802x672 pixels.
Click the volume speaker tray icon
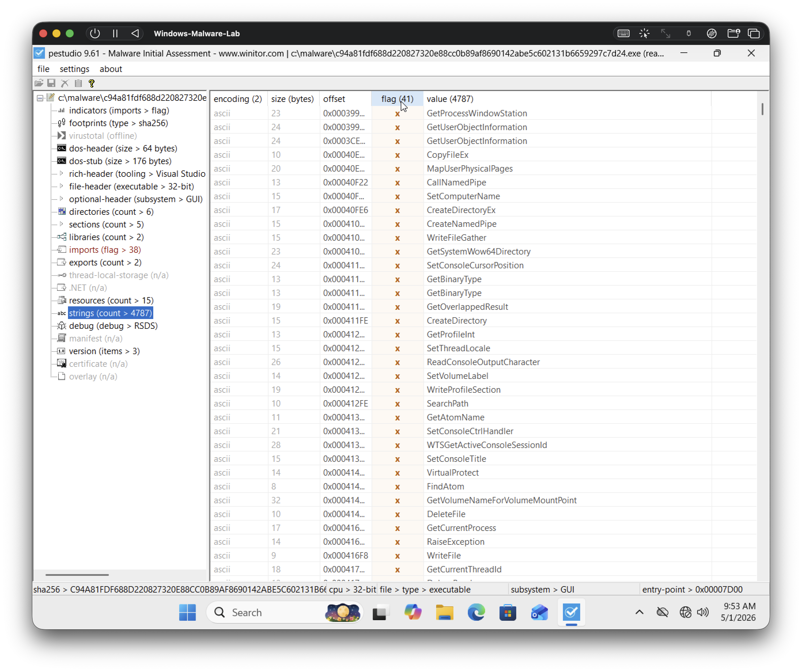[703, 612]
